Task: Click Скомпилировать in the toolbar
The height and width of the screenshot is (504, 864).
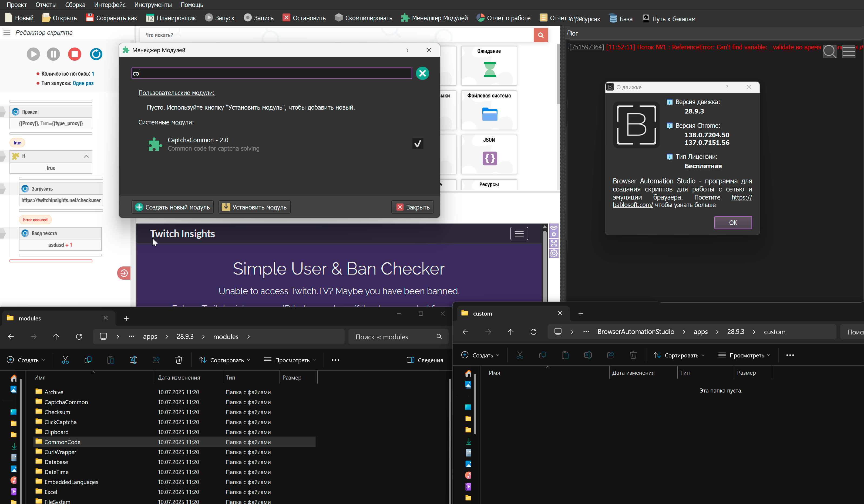Action: pyautogui.click(x=364, y=18)
